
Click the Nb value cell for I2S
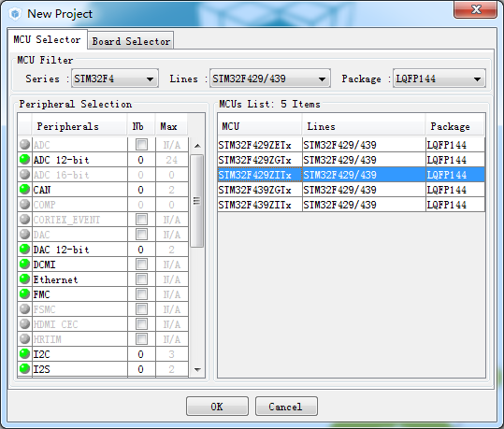click(x=141, y=369)
